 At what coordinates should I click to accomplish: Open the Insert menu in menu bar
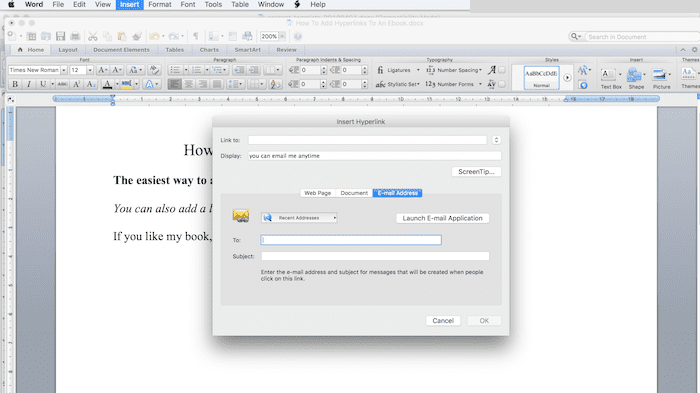[129, 4]
